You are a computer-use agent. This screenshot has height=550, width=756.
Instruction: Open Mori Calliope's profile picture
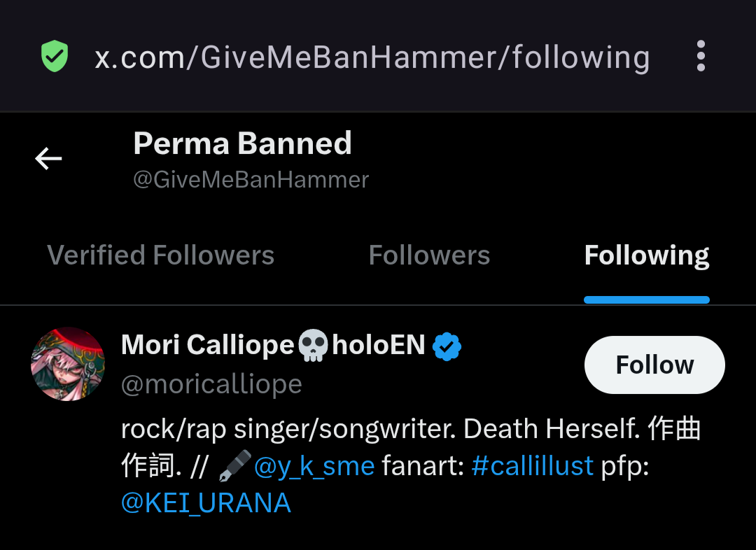click(67, 364)
